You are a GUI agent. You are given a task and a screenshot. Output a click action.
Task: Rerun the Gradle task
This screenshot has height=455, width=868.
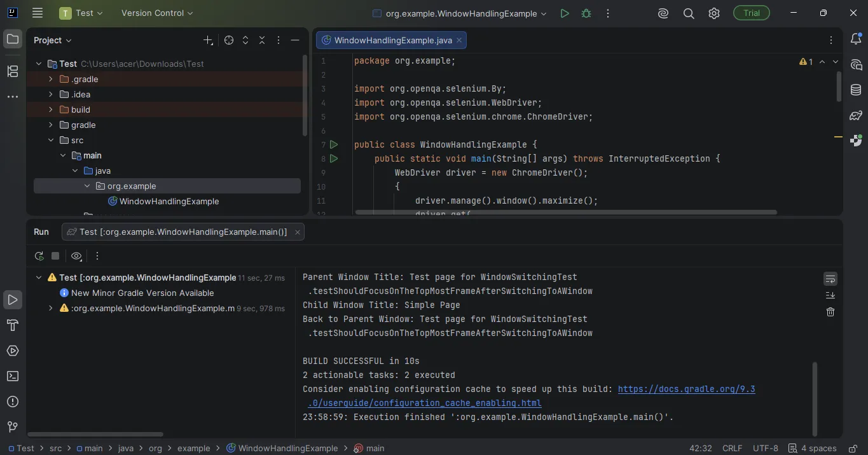[x=39, y=256]
